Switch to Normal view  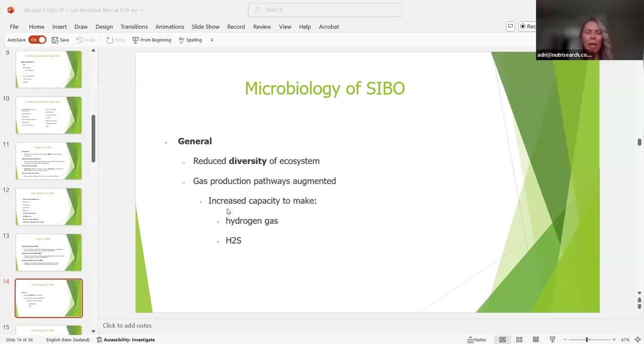point(502,339)
